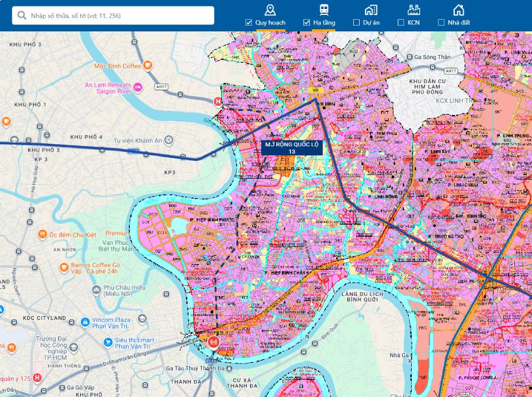Image resolution: width=532 pixels, height=397 pixels.
Task: Uncheck the Hạ tầng checkbox
Action: (306, 23)
